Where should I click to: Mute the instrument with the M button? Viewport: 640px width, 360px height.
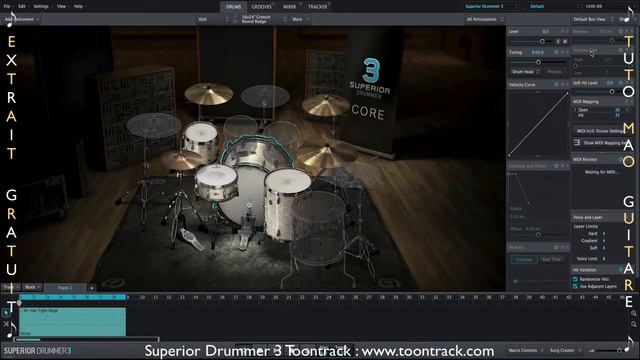pyautogui.click(x=565, y=41)
